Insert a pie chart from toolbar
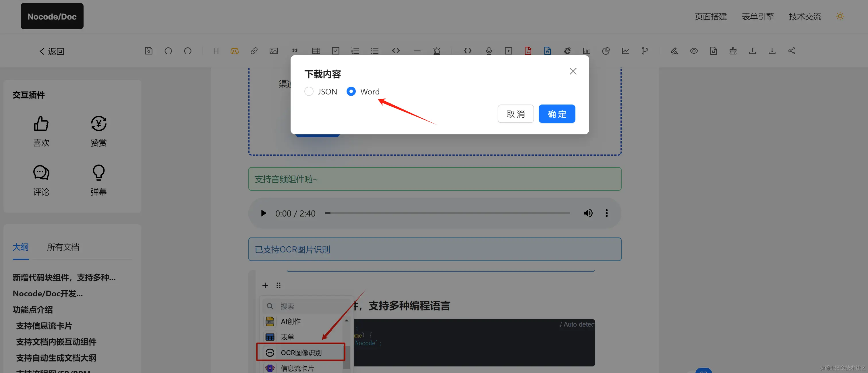This screenshot has width=868, height=373. pyautogui.click(x=606, y=51)
